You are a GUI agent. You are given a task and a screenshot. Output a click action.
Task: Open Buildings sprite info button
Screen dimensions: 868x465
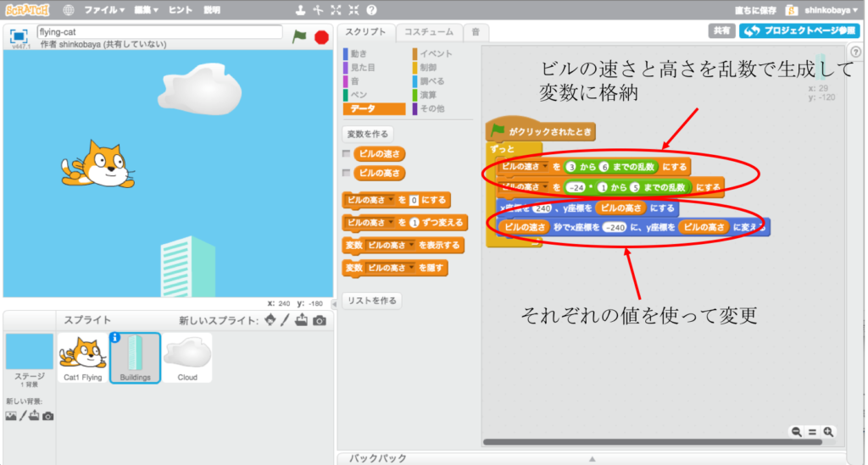coord(115,337)
